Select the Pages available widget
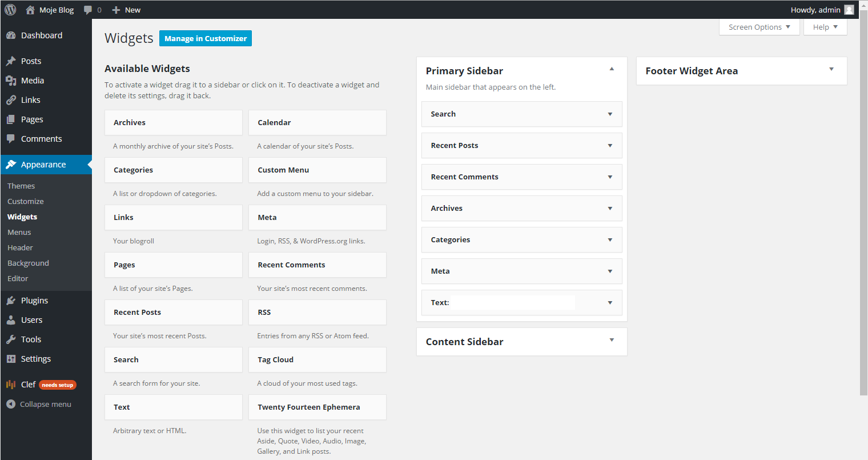Viewport: 868px width, 460px height. (x=174, y=265)
